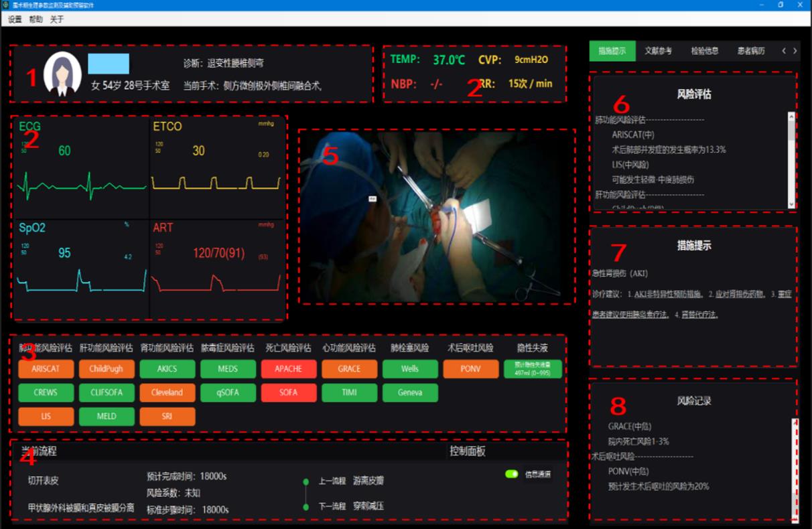Open the 设置 menu

pos(15,19)
